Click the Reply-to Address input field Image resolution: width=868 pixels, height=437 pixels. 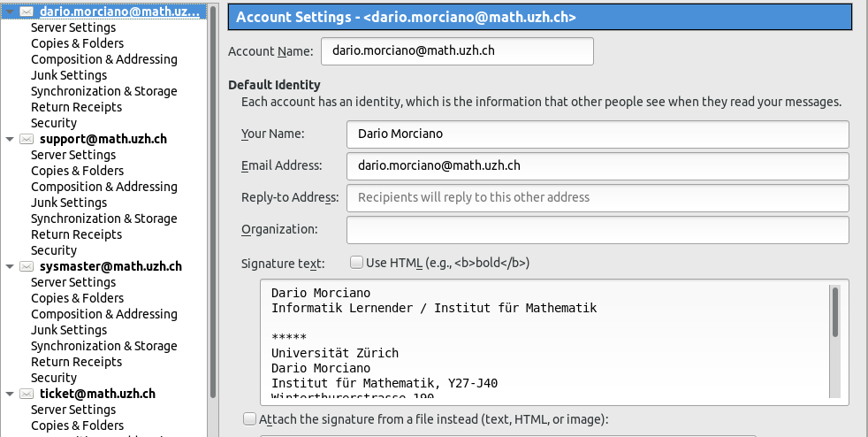pyautogui.click(x=598, y=198)
